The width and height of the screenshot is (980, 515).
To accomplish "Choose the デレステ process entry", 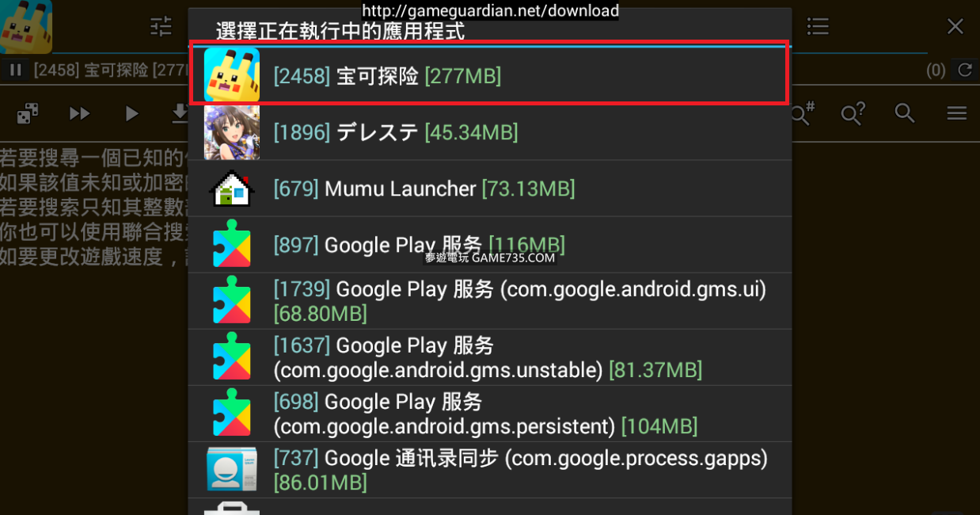I will coord(489,132).
